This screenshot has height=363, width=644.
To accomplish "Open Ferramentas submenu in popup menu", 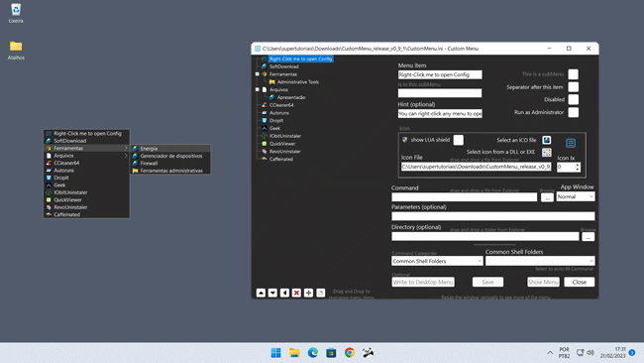I will [86, 149].
